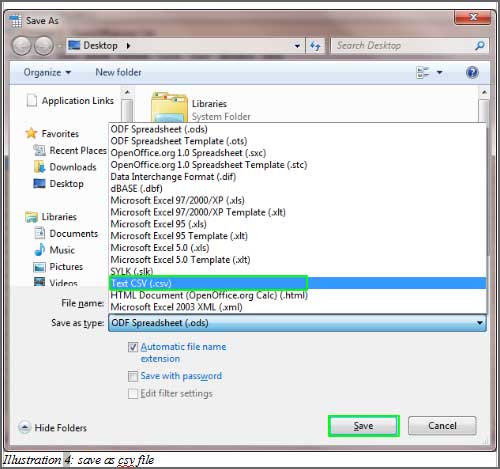Viewport: 500px width, 469px height.
Task: Click the Forward navigation arrow
Action: 44,46
